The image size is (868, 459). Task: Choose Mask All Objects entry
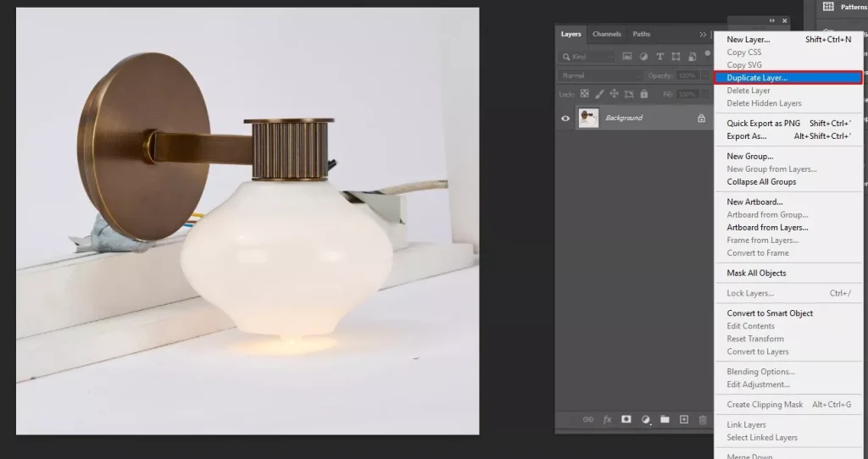coord(788,273)
